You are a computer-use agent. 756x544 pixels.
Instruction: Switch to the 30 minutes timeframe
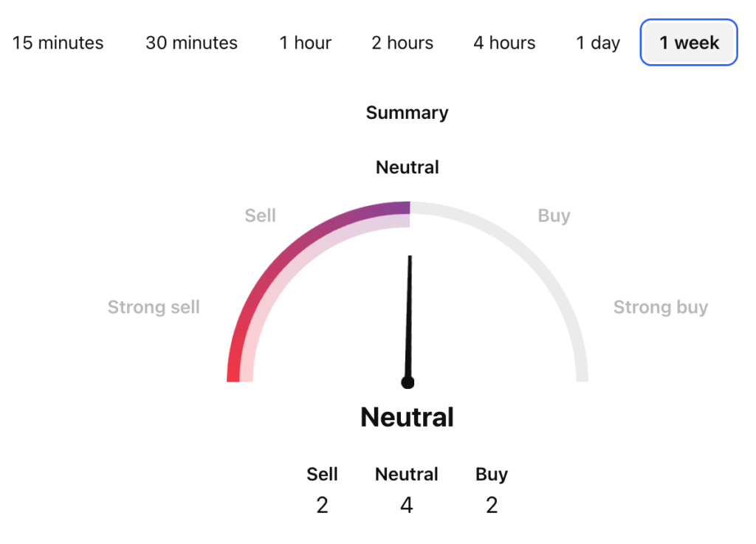click(191, 43)
